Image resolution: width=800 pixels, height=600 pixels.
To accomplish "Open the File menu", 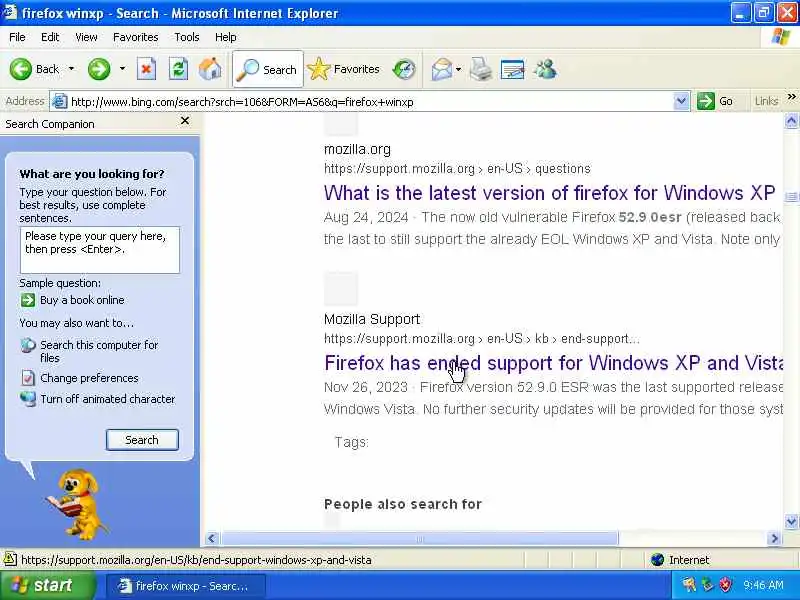I will [17, 37].
